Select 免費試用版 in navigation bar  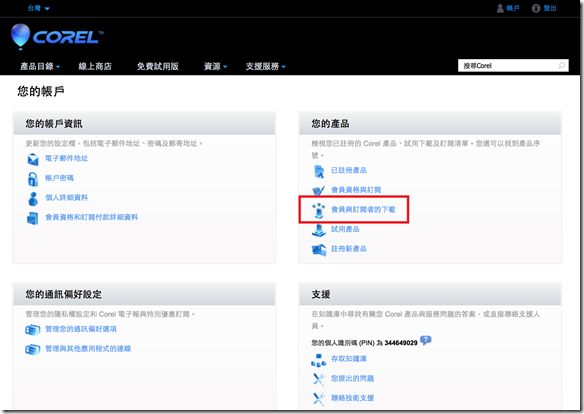coord(158,66)
